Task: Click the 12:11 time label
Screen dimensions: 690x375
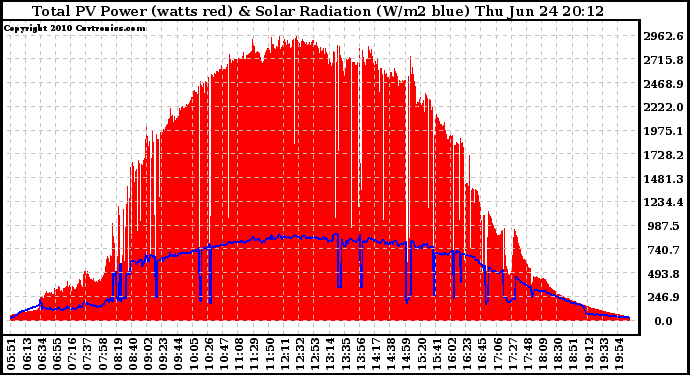Action: point(285,354)
